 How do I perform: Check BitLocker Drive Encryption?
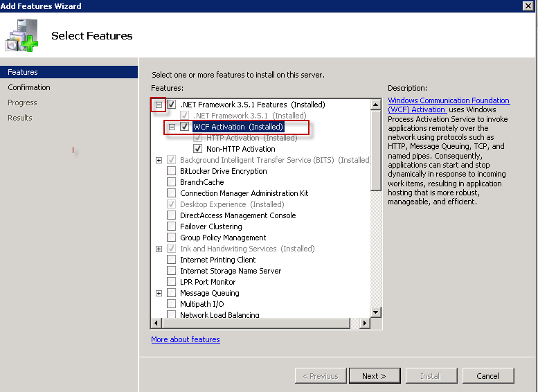(x=172, y=171)
